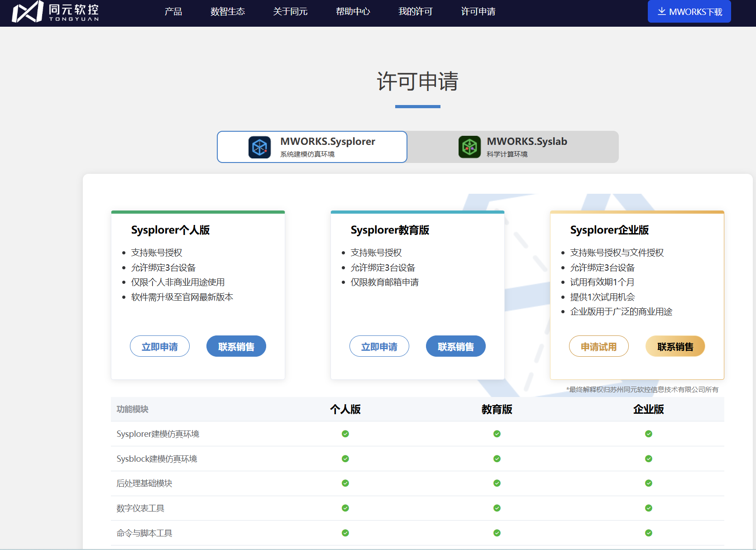Click the 软件需升级至官网最新版本 bullet text
The width and height of the screenshot is (756, 550).
pos(182,297)
